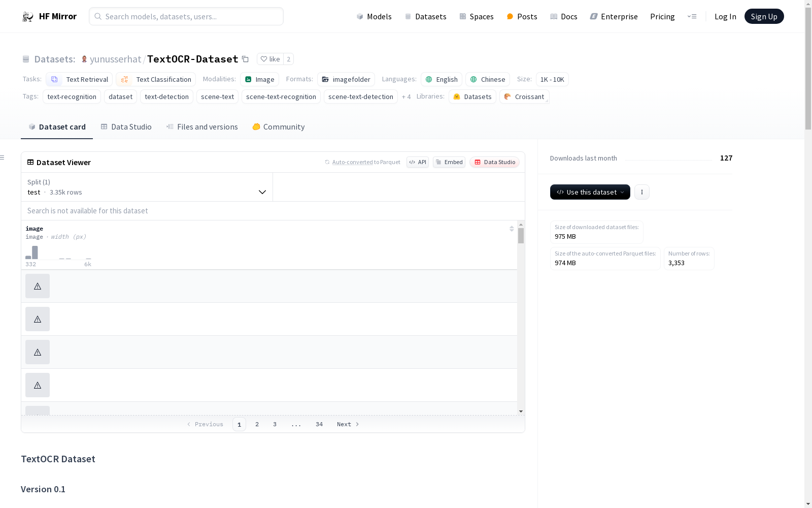Click the warning thumbnail in third row
Viewport: 812px width, 508px height.
(38, 352)
